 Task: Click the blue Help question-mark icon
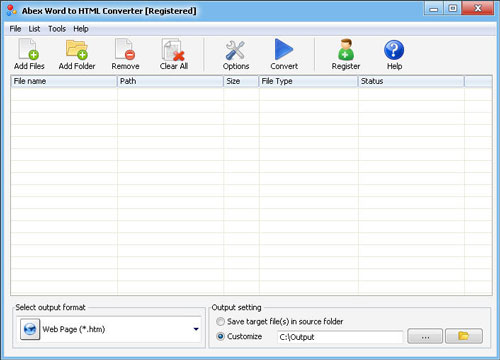coord(394,50)
